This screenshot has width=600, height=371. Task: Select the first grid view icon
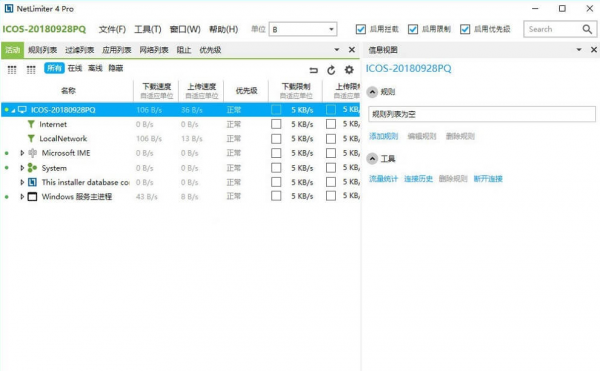(12, 69)
